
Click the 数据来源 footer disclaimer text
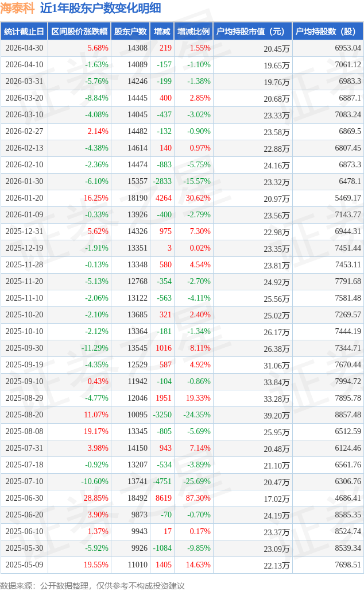tap(92, 586)
